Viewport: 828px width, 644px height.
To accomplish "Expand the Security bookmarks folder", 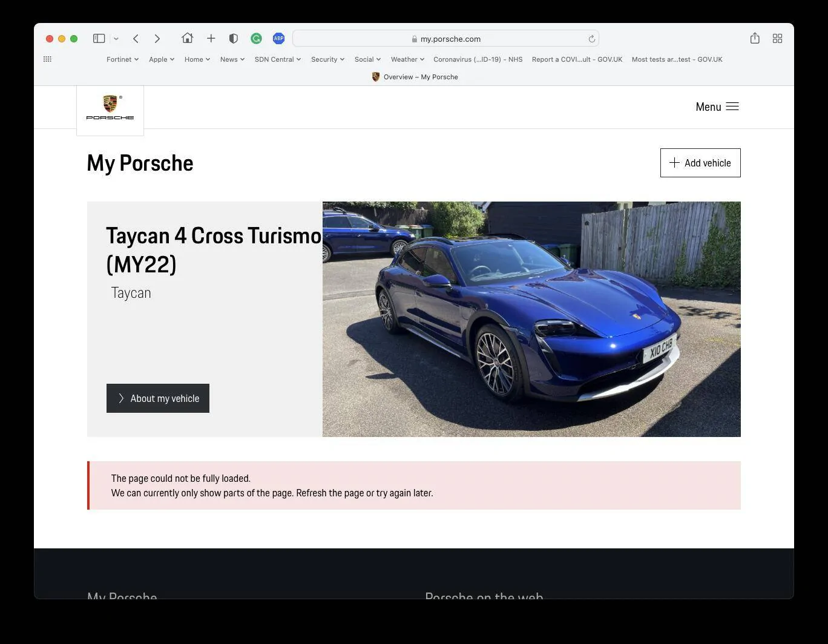I will (x=327, y=59).
